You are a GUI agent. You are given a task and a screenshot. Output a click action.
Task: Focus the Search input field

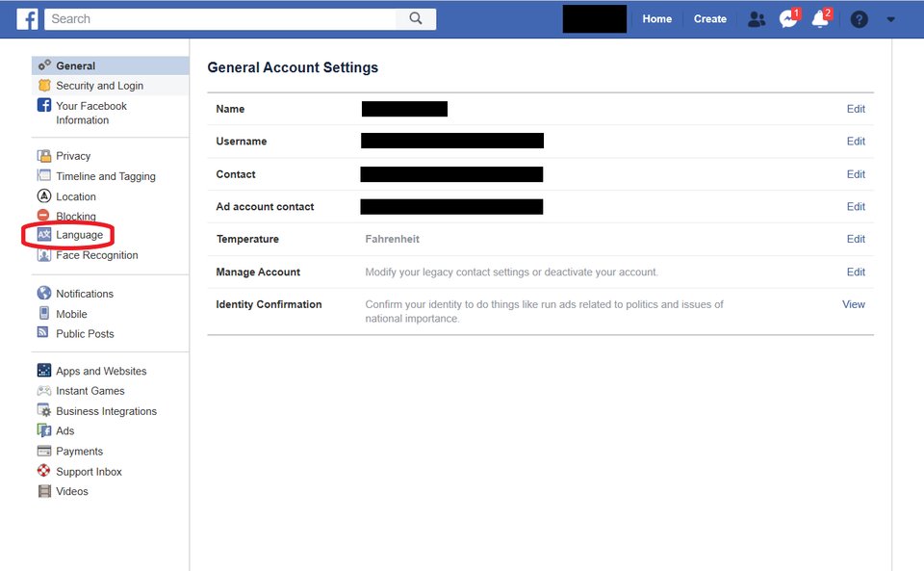tap(220, 19)
